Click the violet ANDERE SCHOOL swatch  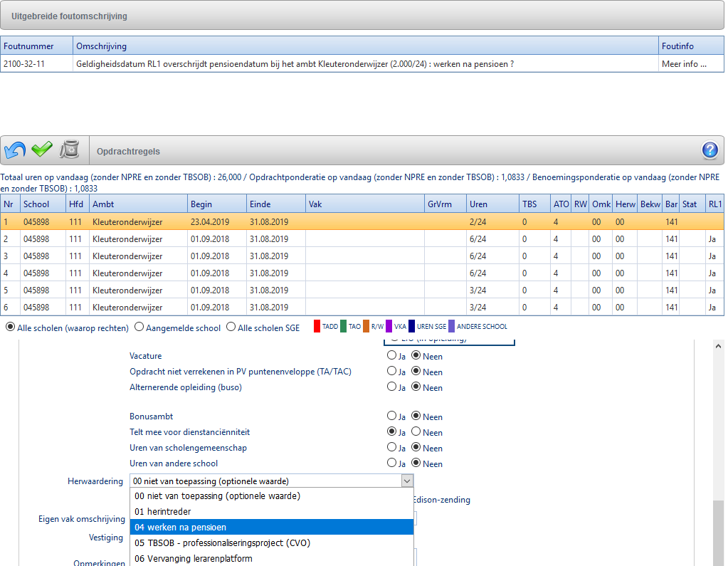(452, 326)
